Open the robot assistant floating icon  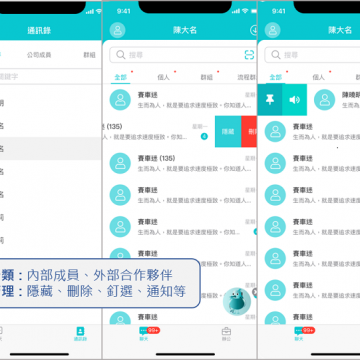pos(237,301)
